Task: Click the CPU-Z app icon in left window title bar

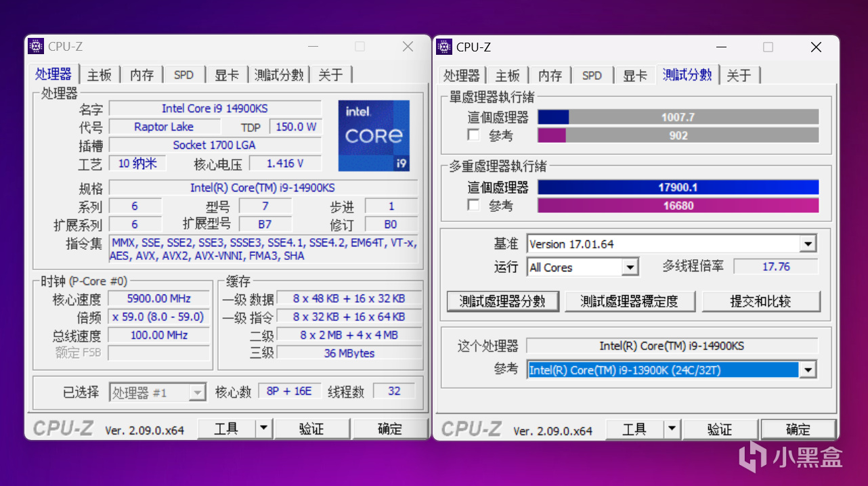Action: [x=36, y=47]
